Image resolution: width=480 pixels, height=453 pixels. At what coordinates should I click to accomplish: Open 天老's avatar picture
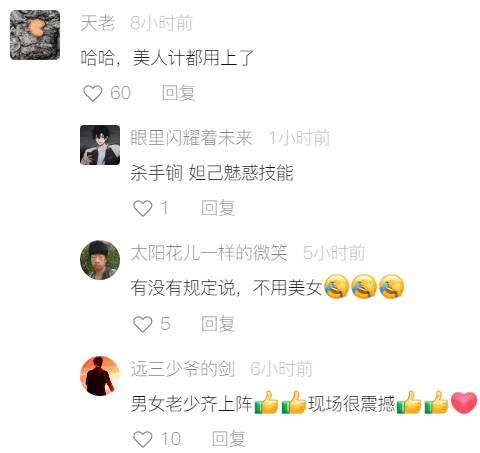[x=35, y=35]
